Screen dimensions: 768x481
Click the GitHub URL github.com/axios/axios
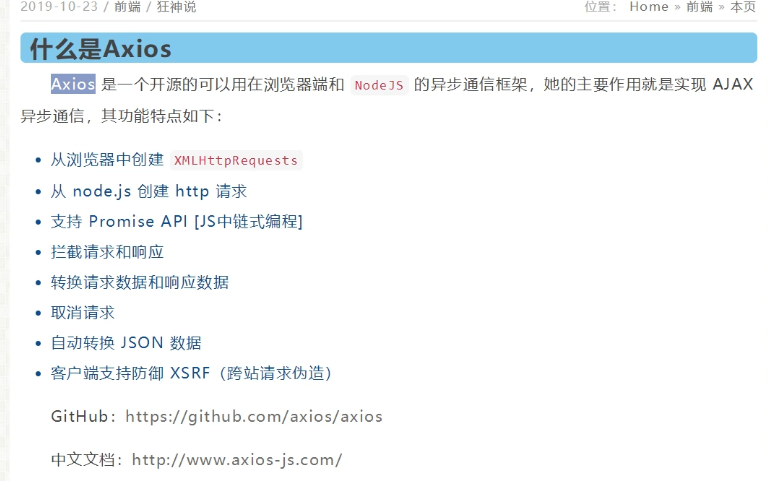click(254, 416)
